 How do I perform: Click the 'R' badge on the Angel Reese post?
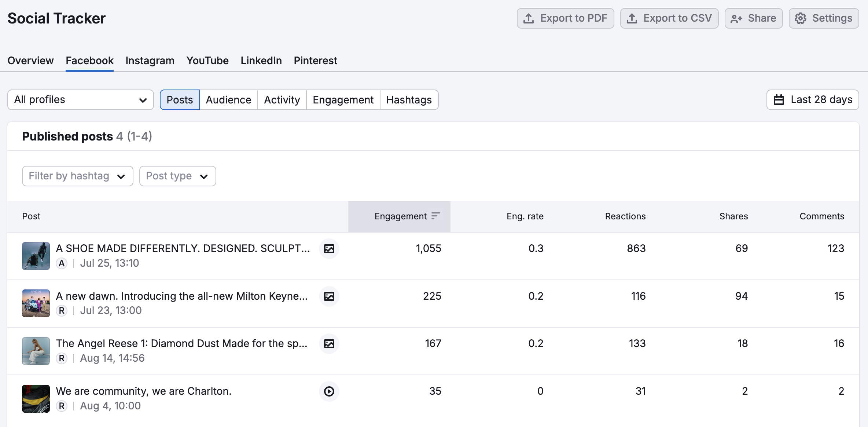point(62,358)
